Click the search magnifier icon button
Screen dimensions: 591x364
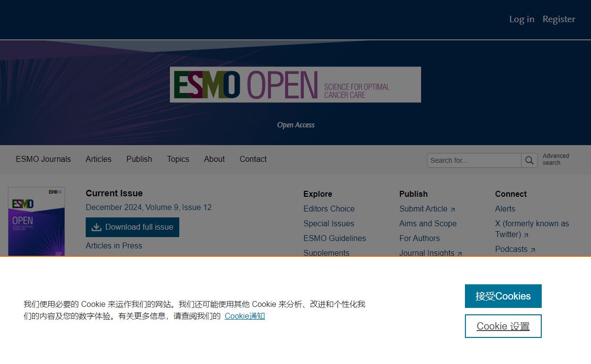[x=529, y=160]
